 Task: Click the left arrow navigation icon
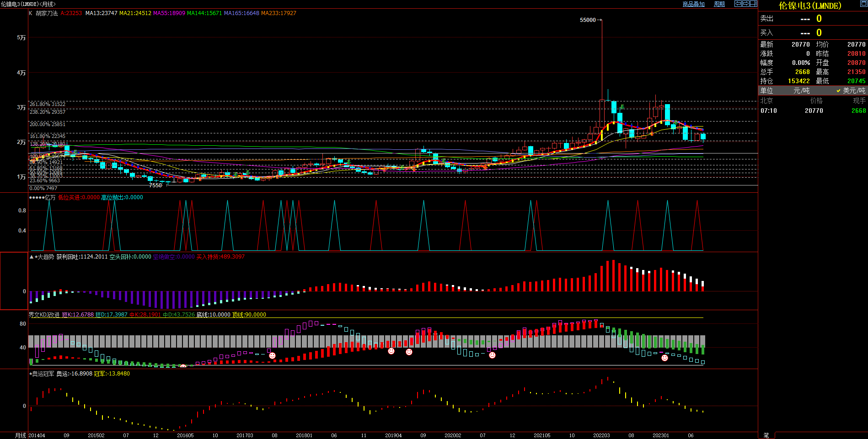pos(738,4)
